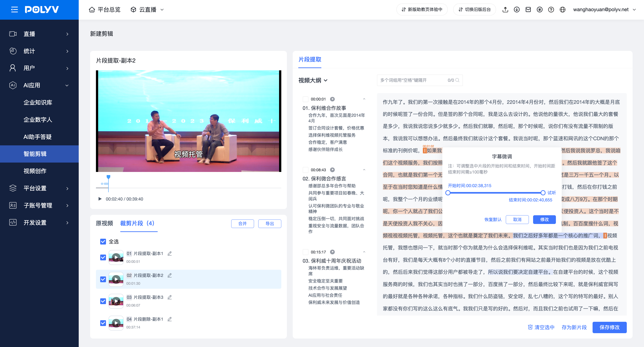
Task: Play outline section 00:08:43
Action: pyautogui.click(x=332, y=170)
